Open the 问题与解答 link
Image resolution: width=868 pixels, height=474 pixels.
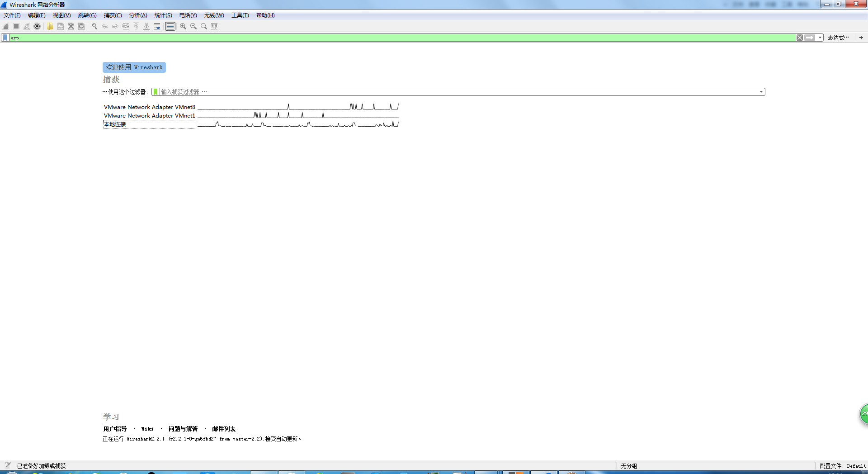pos(183,429)
